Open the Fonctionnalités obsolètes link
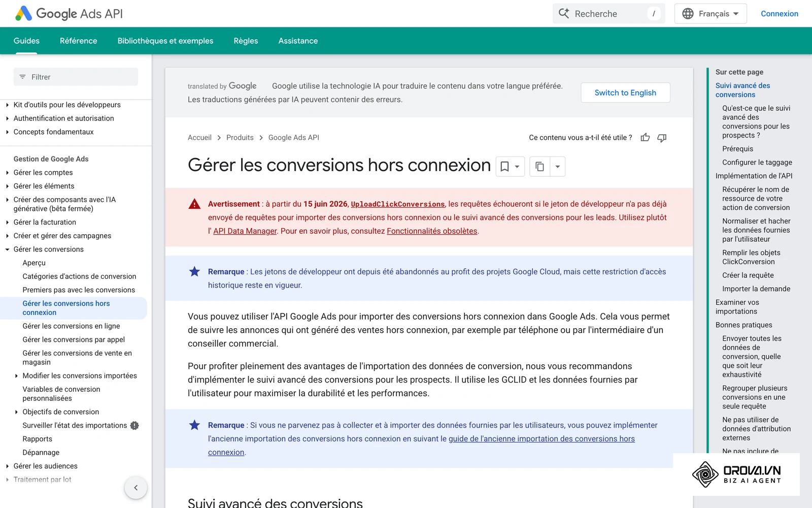Screen dimensions: 812x508 click(x=432, y=231)
